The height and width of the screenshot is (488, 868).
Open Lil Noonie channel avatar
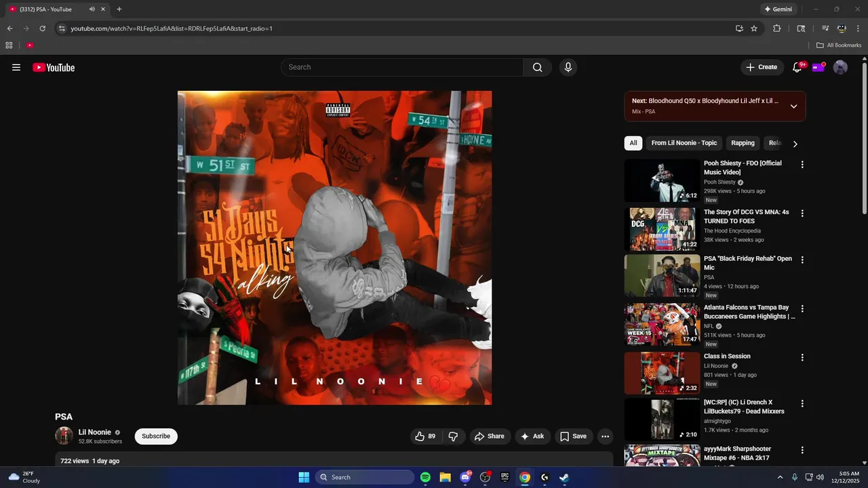click(64, 436)
